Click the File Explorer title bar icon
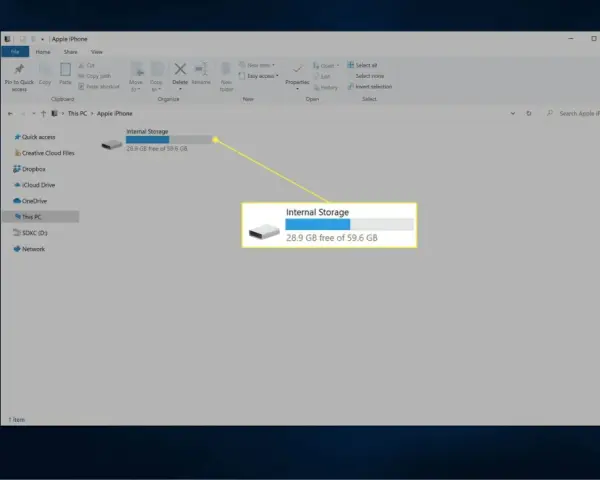 pos(7,39)
